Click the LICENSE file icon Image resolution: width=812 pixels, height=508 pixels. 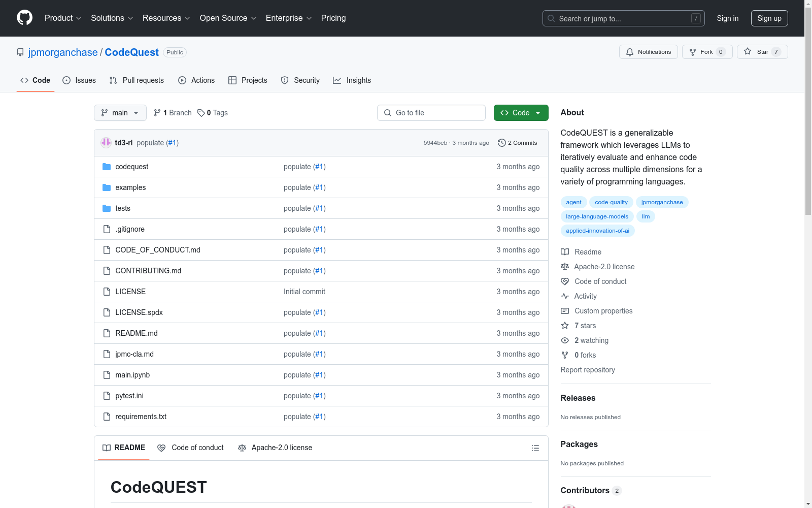coord(107,292)
